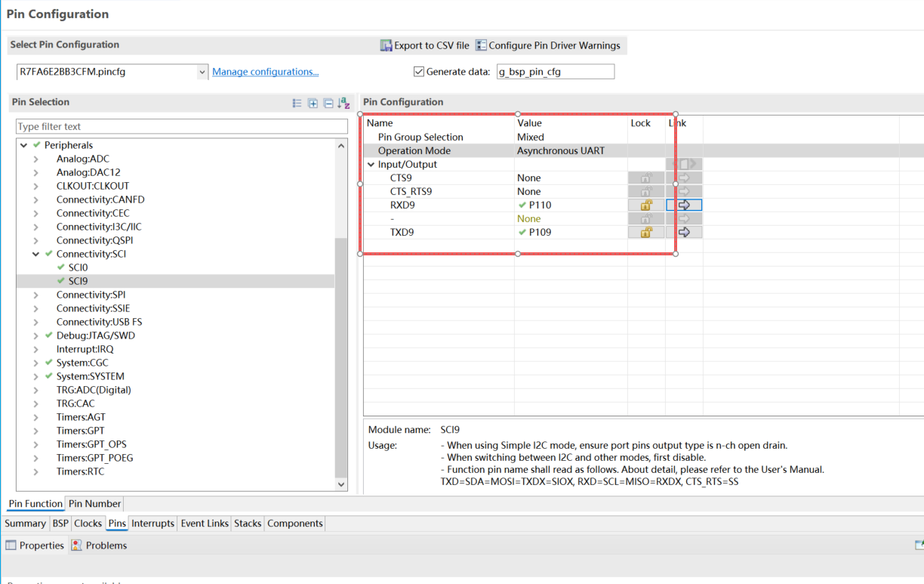This screenshot has height=584, width=924.
Task: Click the list view icon in Pin Selection
Action: pos(297,103)
